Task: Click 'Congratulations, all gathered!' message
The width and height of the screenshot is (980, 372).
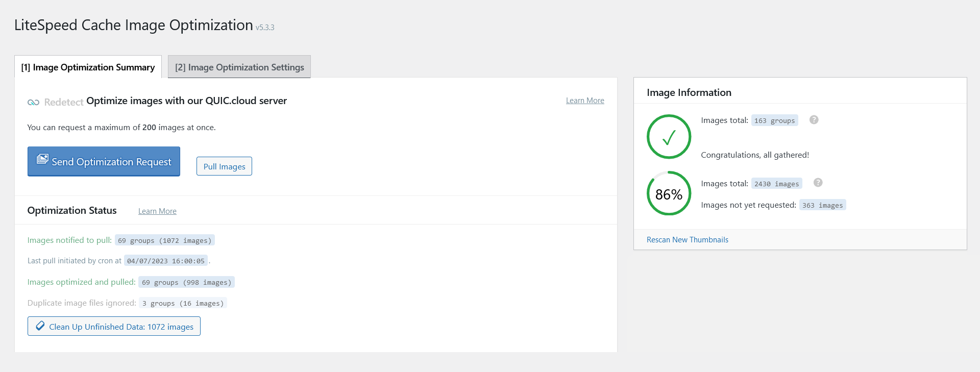Action: tap(755, 155)
